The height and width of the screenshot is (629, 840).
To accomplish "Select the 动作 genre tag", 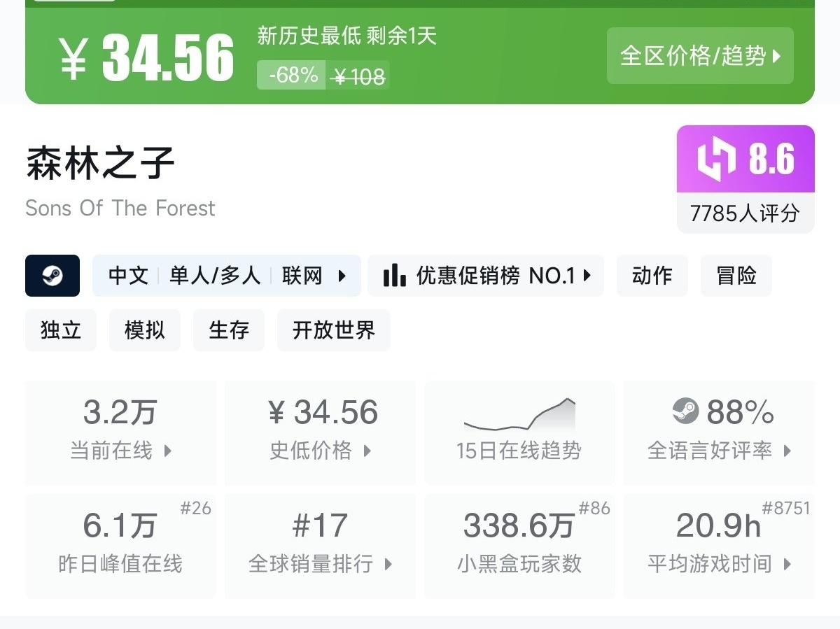I will [x=652, y=276].
